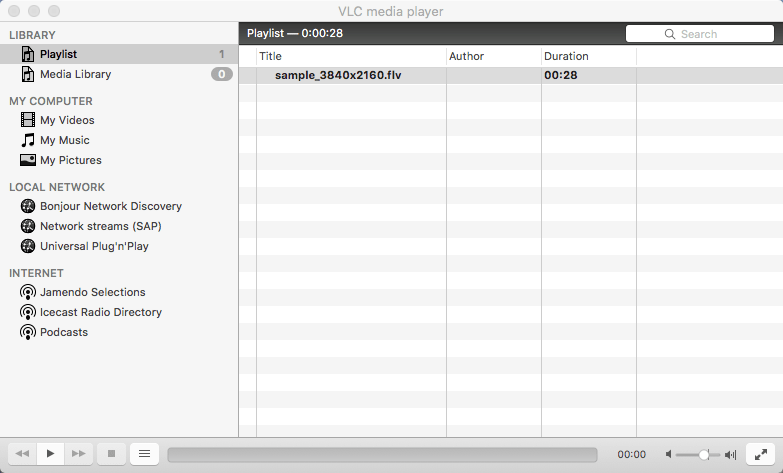783x473 pixels.
Task: Select Playlist in the Library sidebar
Action: coord(119,54)
